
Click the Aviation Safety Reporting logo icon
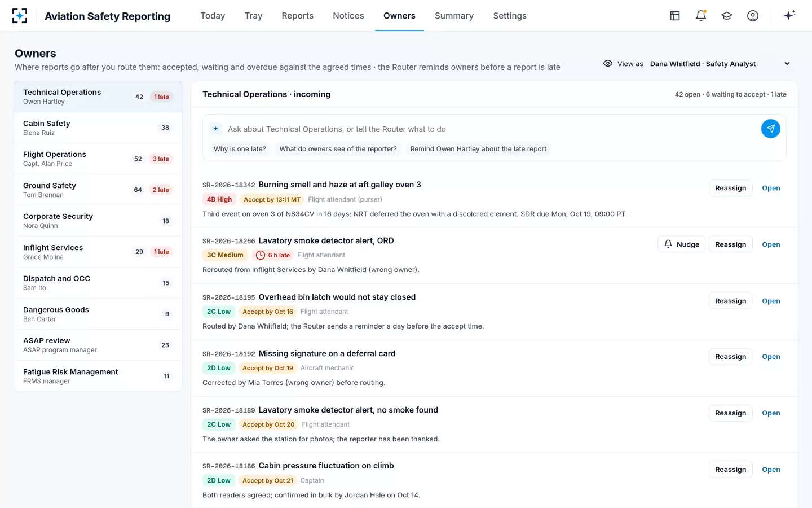click(20, 16)
